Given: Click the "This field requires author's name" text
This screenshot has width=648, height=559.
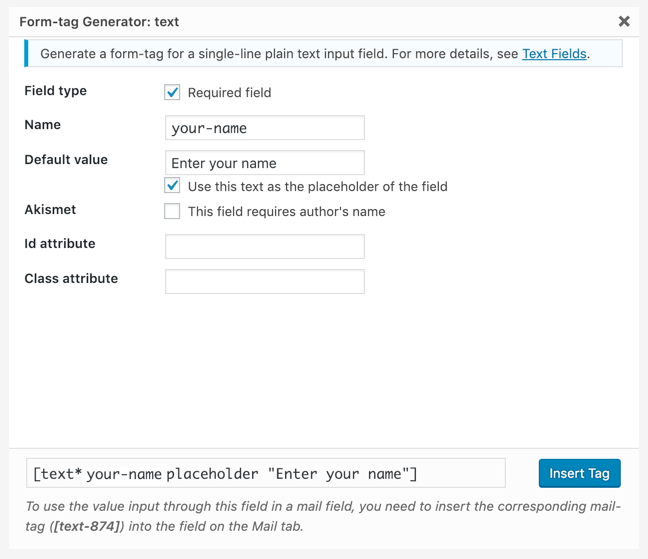Looking at the screenshot, I should pyautogui.click(x=286, y=212).
